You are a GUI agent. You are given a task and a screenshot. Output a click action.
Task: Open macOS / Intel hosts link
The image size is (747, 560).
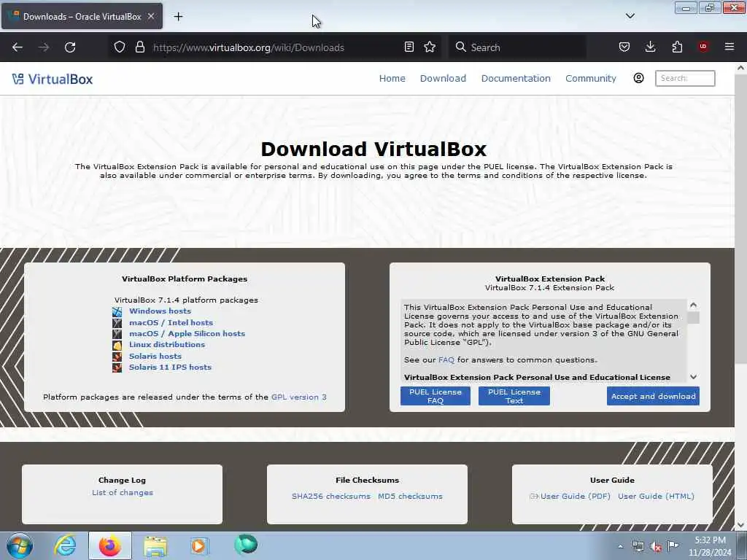(171, 322)
